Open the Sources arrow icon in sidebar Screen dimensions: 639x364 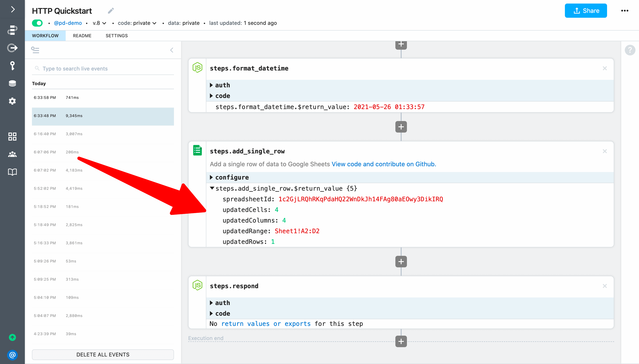(x=12, y=47)
